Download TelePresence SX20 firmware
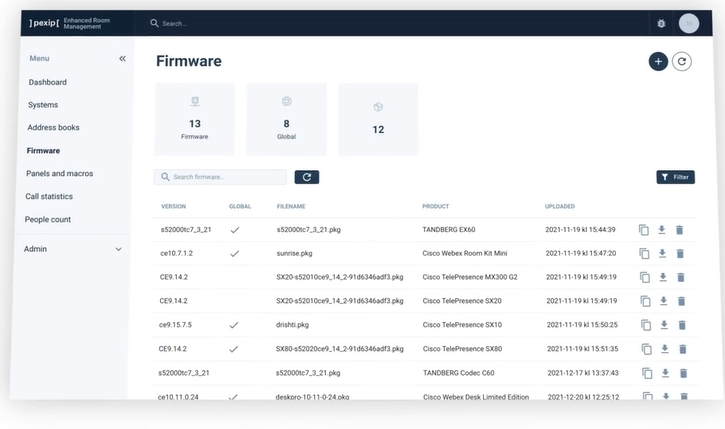 coord(663,301)
